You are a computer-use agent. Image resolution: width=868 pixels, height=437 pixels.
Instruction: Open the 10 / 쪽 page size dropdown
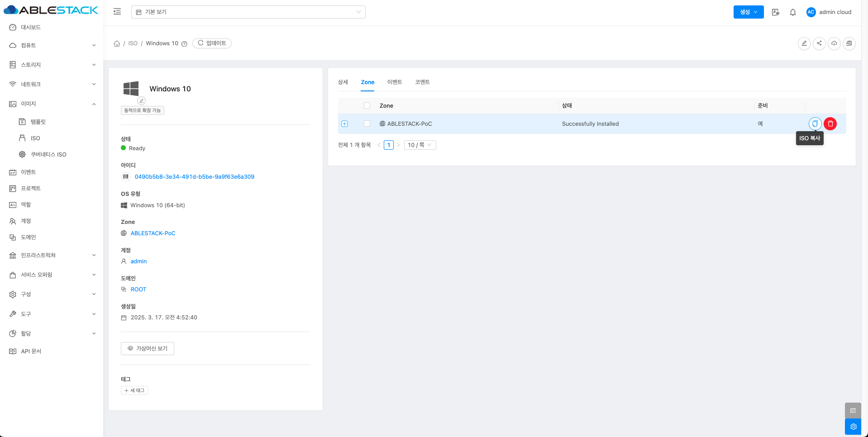click(420, 145)
